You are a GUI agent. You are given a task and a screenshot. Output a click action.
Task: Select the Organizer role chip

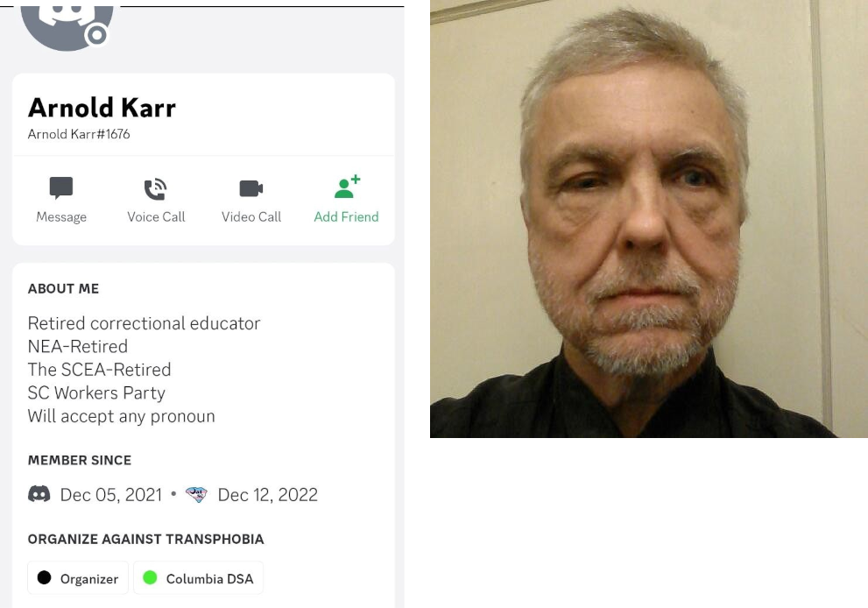78,578
